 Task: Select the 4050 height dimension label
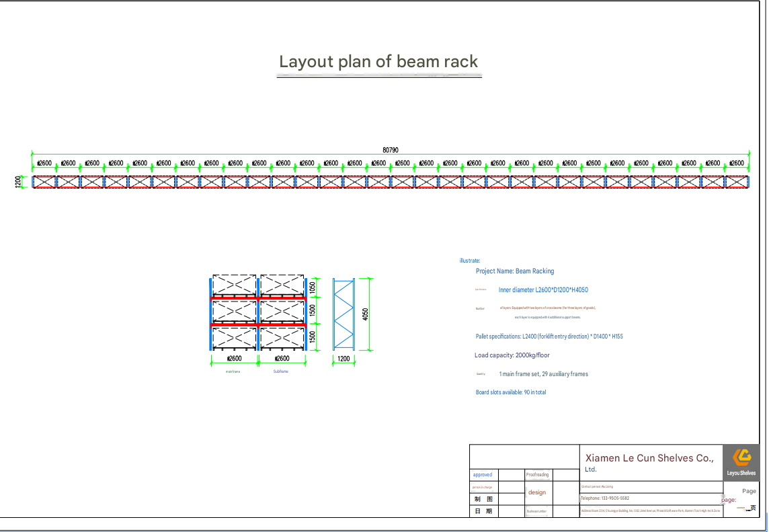[x=365, y=314]
